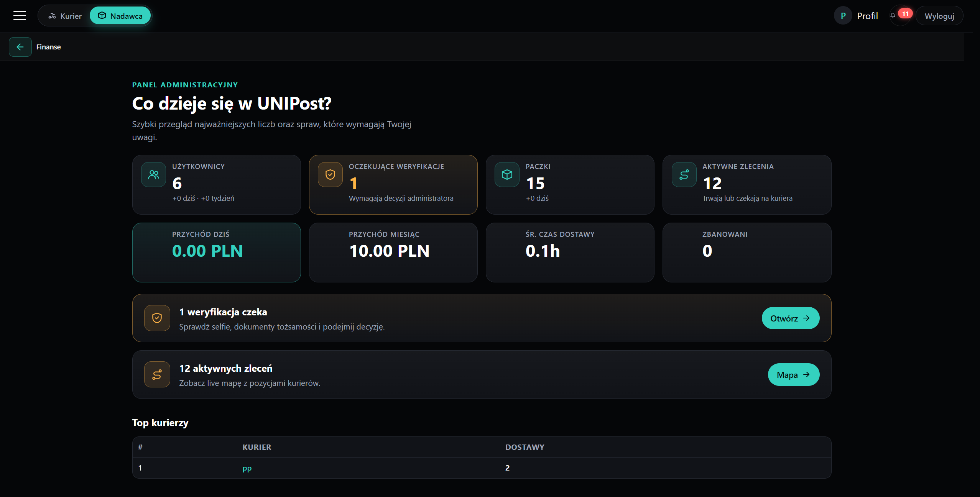Click the P profile avatar
Image resolution: width=980 pixels, height=497 pixels.
[x=843, y=16]
